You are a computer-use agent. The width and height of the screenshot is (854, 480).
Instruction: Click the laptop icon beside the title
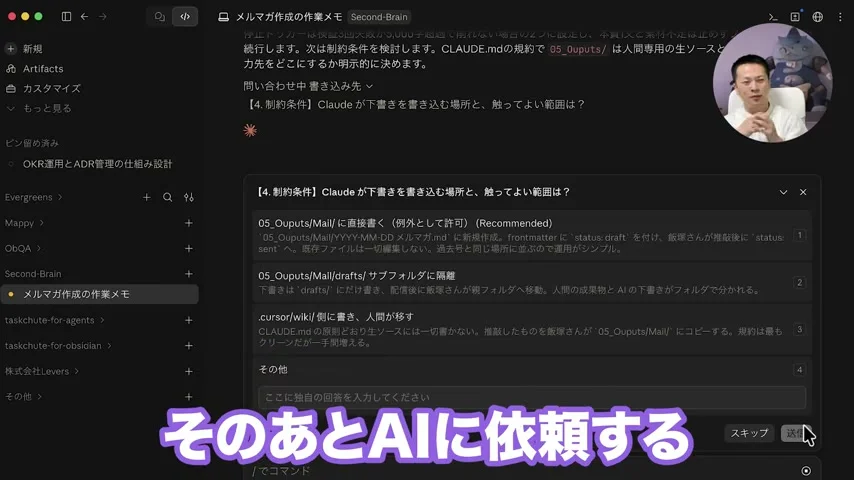[x=223, y=17]
